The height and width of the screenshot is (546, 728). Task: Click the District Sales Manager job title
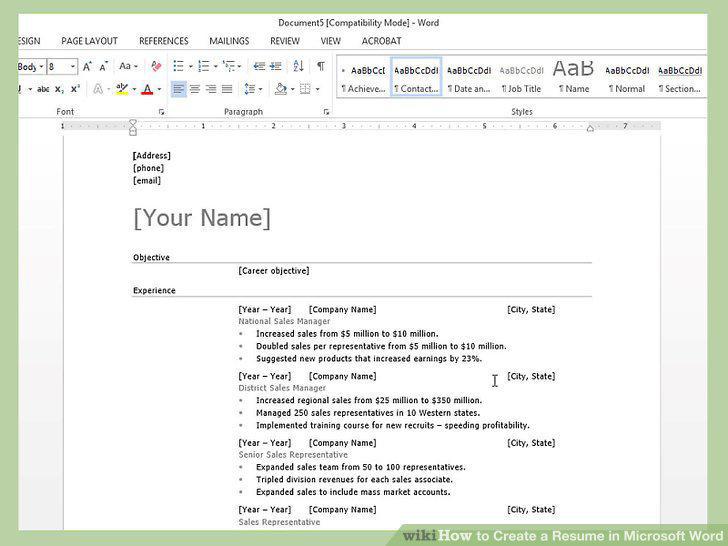(282, 388)
